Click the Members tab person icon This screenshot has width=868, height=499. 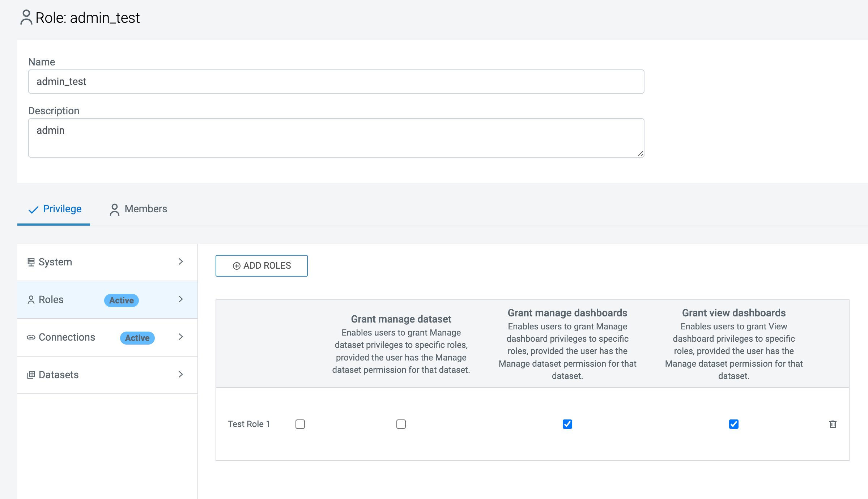click(x=114, y=209)
